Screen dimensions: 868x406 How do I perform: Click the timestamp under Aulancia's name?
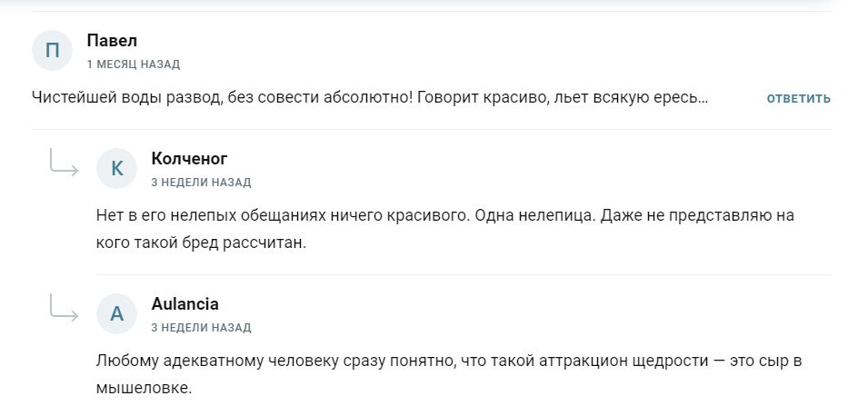[201, 328]
